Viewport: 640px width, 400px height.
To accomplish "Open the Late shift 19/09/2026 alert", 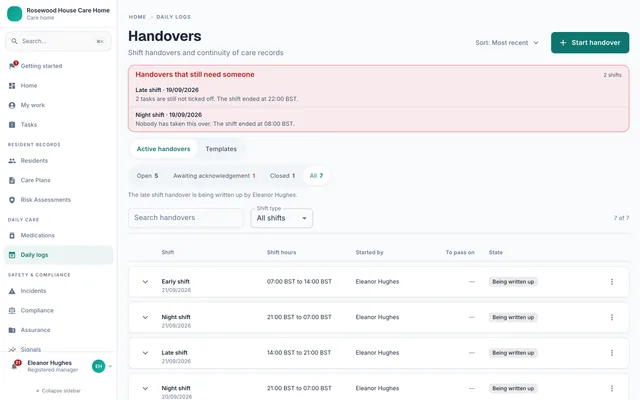I will pos(378,94).
